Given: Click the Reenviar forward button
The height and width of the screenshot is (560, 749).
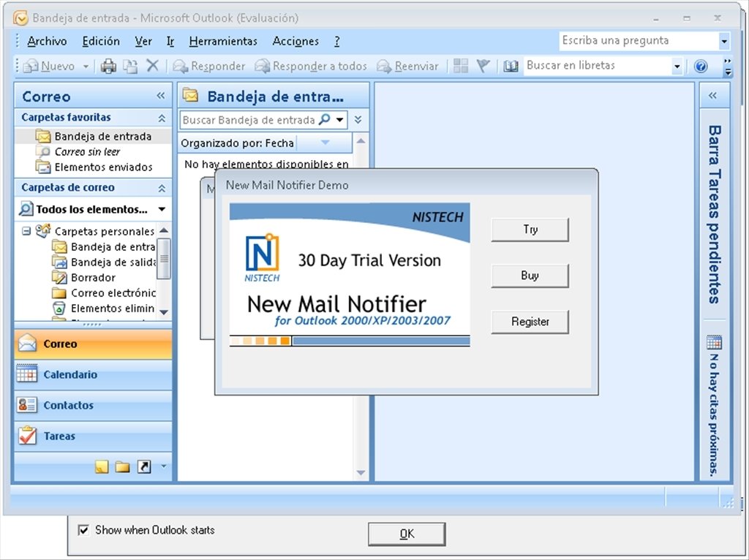Looking at the screenshot, I should click(x=407, y=66).
